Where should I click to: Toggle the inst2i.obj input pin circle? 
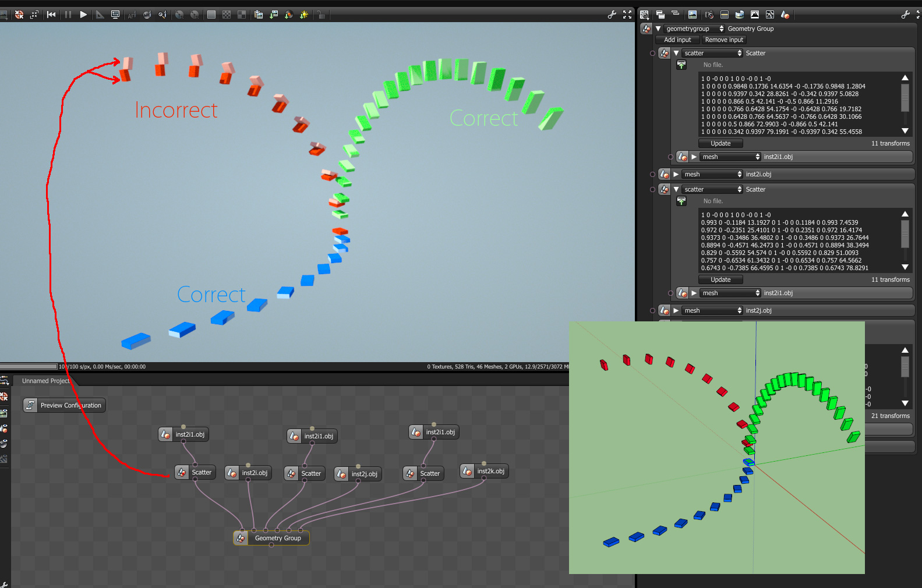click(652, 174)
